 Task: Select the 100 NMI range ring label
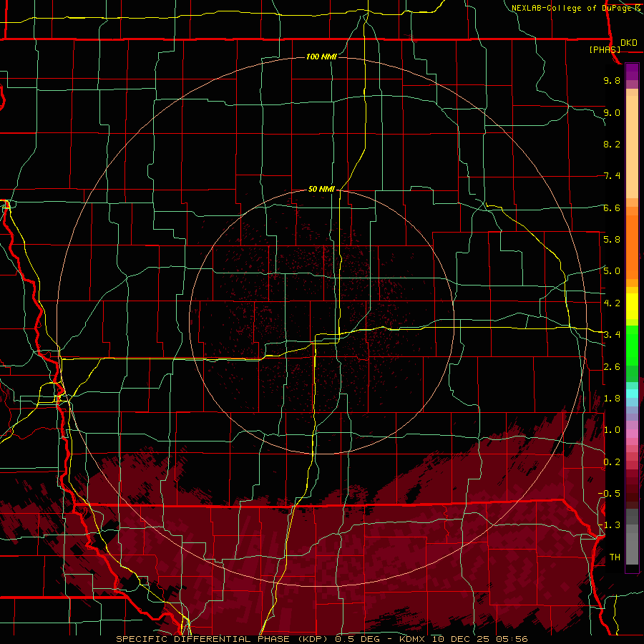click(321, 57)
